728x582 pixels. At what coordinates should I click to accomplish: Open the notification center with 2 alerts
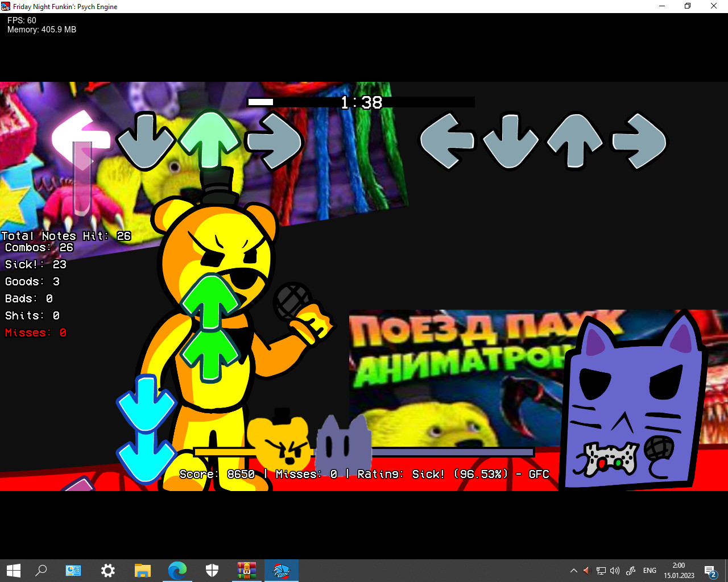click(x=710, y=571)
